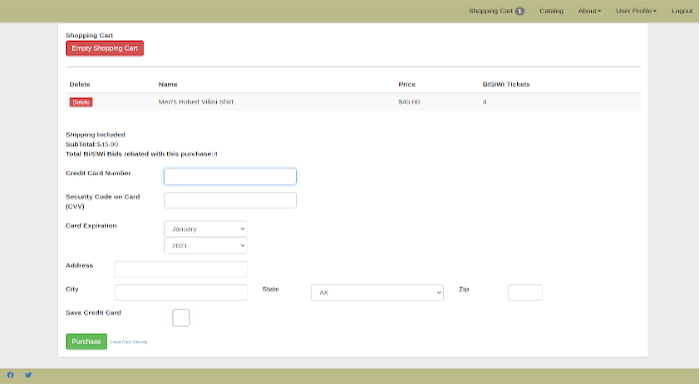Open the Credit Card Security link

coord(129,342)
